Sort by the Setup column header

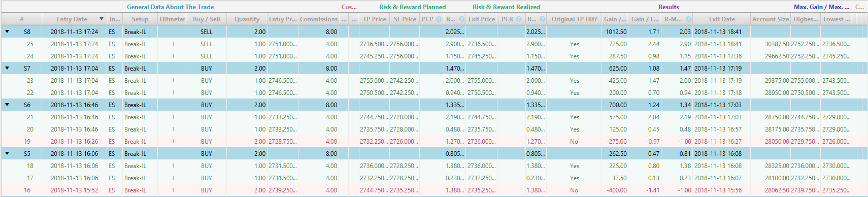pyautogui.click(x=140, y=19)
